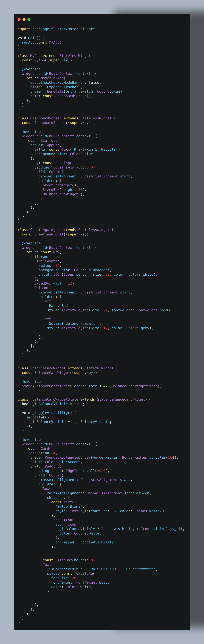Screen dimensions: 204x644
Task: Click the BalanceCardWidget() child entry
Action: tap(64, 194)
